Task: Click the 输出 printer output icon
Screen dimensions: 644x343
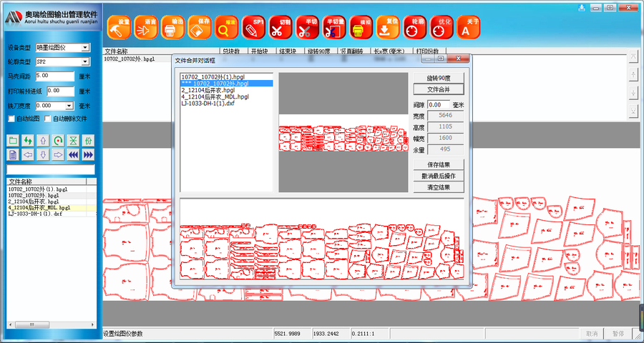Action: tap(172, 27)
